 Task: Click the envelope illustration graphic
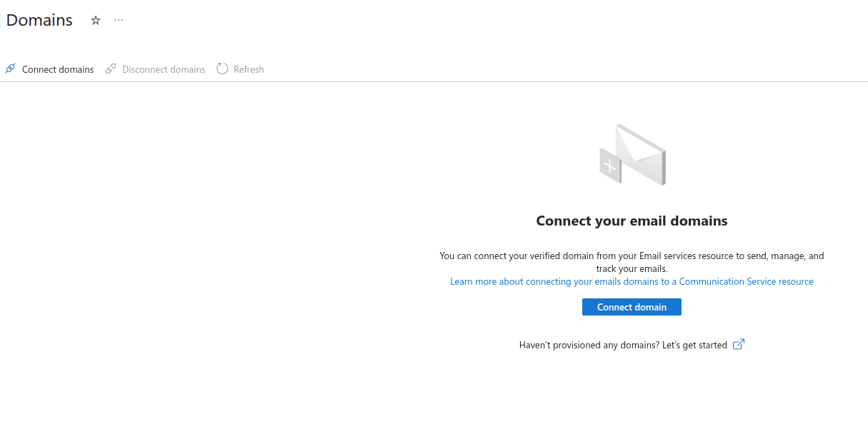(x=633, y=155)
